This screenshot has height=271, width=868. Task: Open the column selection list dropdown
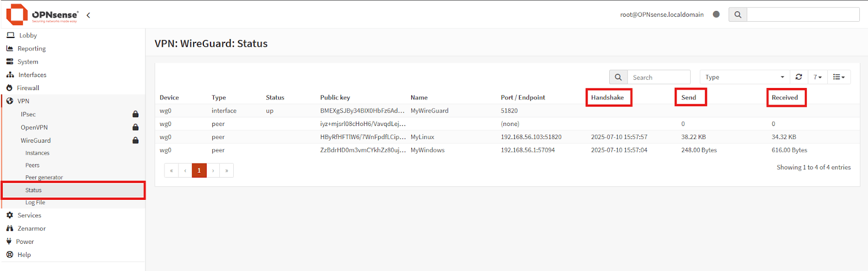pos(839,77)
